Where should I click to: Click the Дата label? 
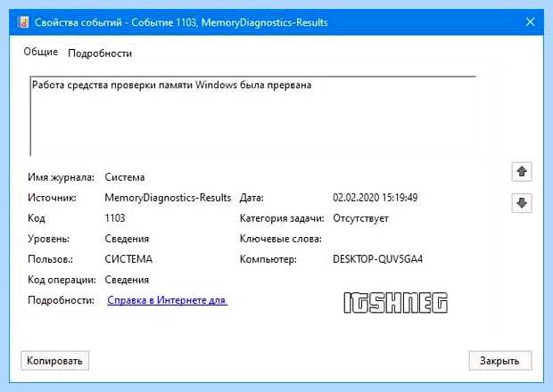coord(252,198)
